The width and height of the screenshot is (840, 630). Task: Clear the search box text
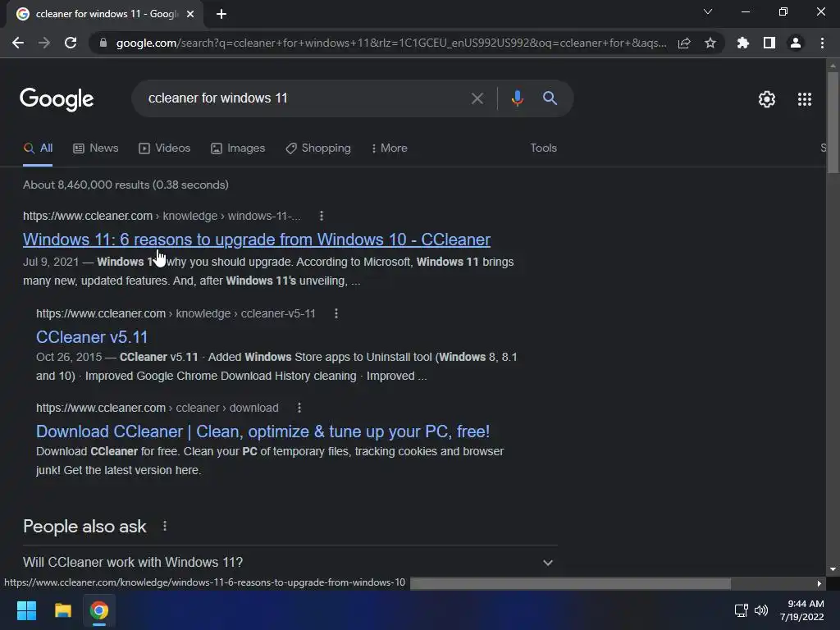tap(477, 98)
